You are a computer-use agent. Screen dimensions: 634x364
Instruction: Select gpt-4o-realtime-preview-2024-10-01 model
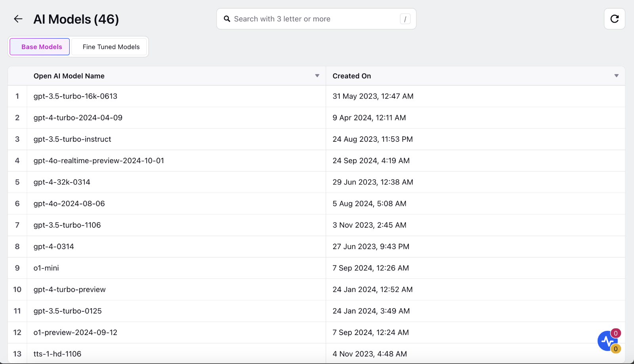pos(99,160)
